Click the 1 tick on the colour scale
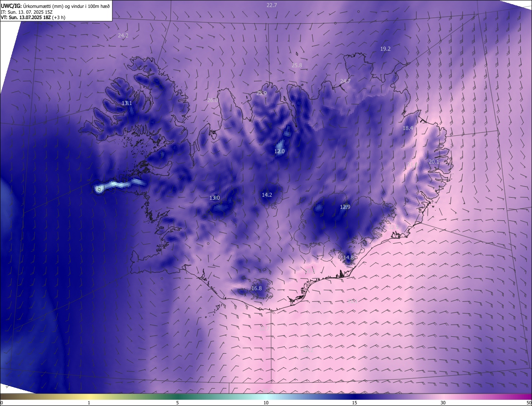Image resolution: width=532 pixels, height=406 pixels. tap(89, 403)
